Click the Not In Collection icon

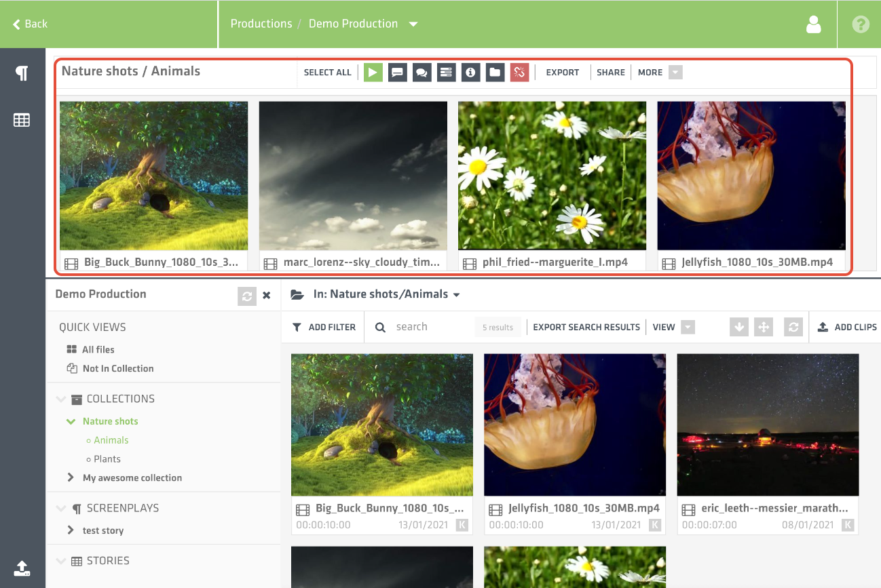tap(72, 368)
